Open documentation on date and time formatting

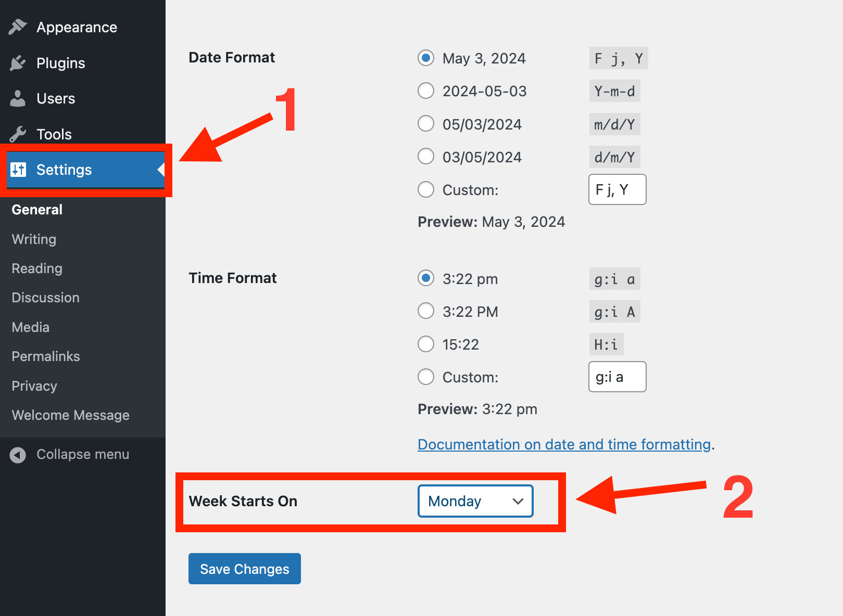point(564,444)
